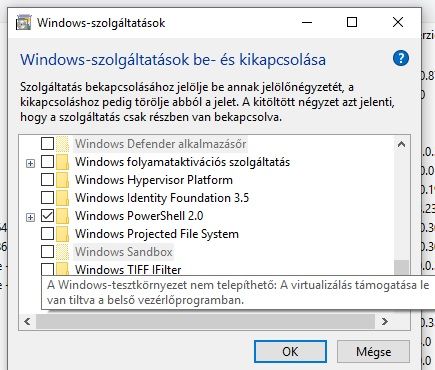Open the blue help question mark icon
Image resolution: width=435 pixels, height=370 pixels.
point(400,59)
